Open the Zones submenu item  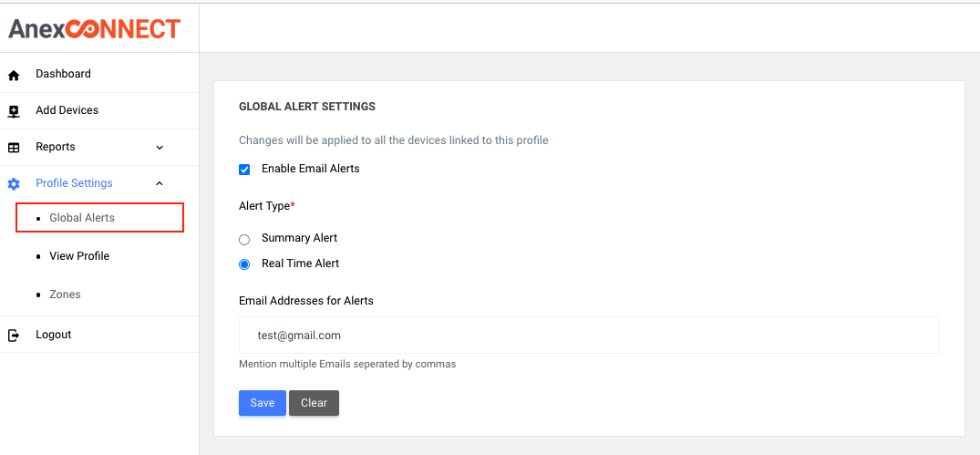65,295
